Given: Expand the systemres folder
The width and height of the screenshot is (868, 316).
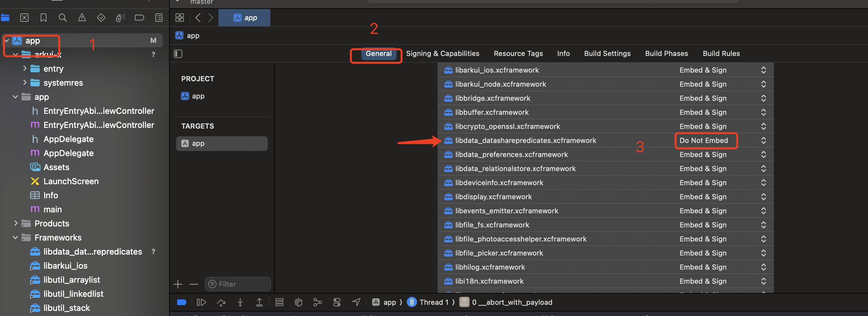Looking at the screenshot, I should (25, 83).
